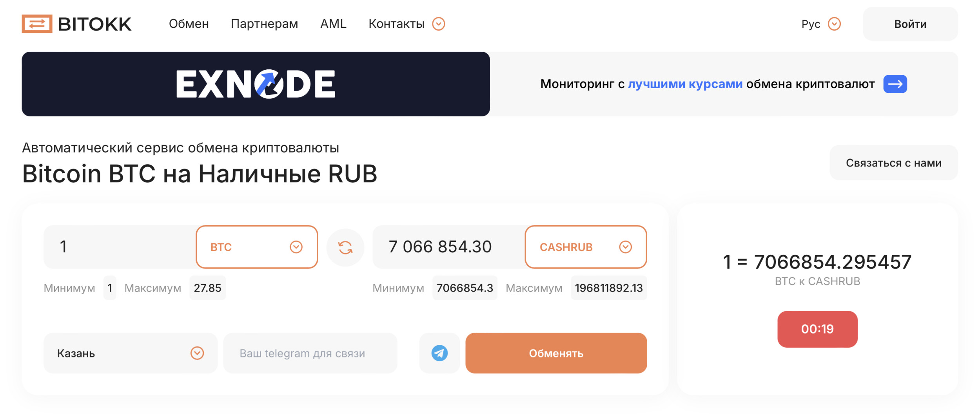Go to the AML page
Viewport: 980px width, 415px height.
click(333, 24)
